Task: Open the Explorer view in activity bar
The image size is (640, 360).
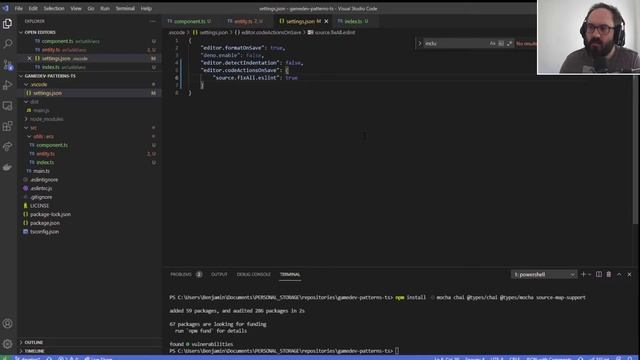Action: coord(7,24)
